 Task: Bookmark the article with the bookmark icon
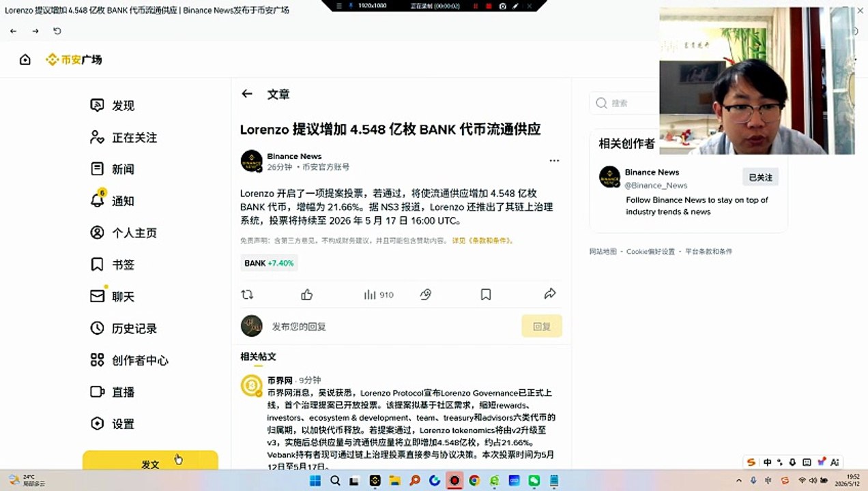click(x=486, y=295)
